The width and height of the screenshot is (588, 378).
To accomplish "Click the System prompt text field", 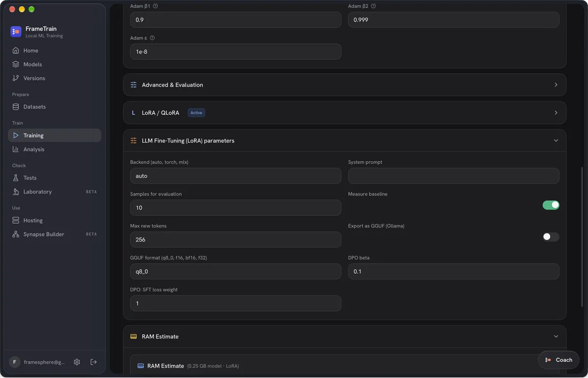I will (x=454, y=176).
